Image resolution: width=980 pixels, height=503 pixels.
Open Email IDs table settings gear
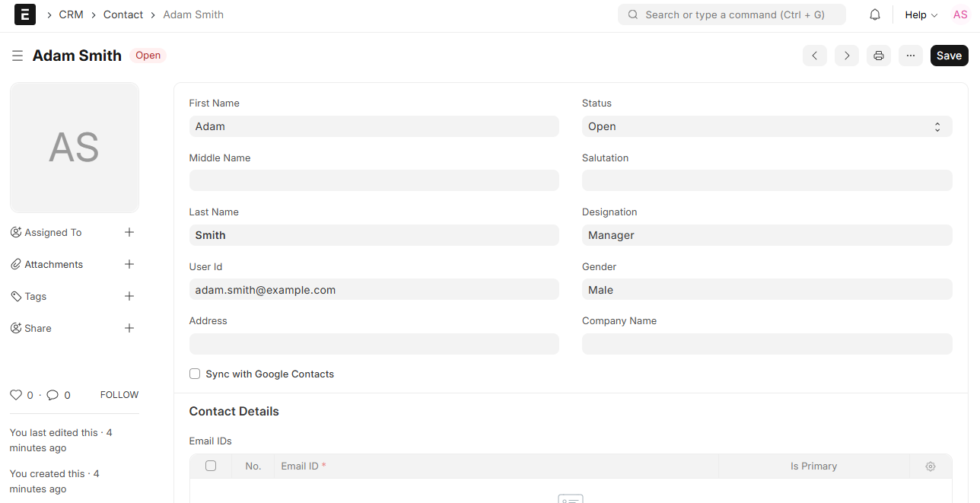tap(930, 466)
